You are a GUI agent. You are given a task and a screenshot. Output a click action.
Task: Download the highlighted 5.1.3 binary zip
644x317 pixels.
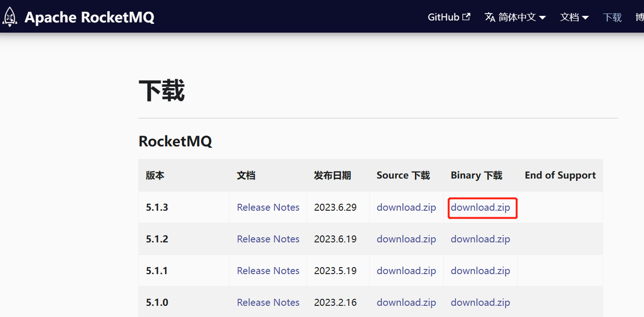(480, 207)
